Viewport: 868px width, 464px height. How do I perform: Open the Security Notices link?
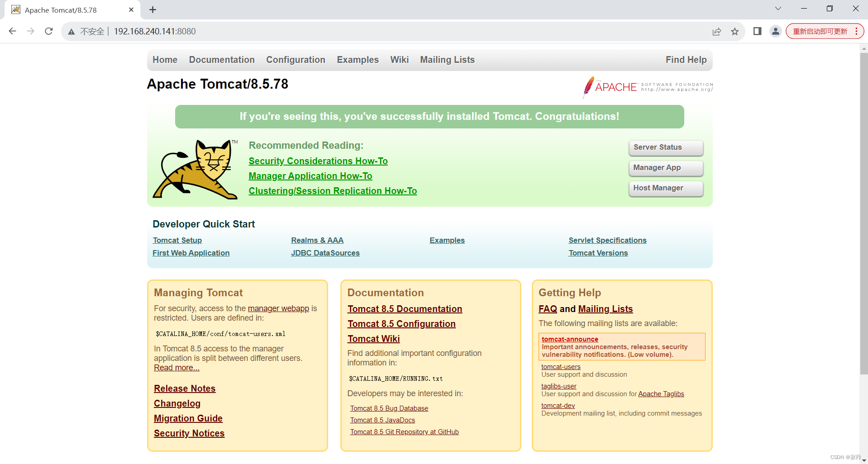pyautogui.click(x=189, y=433)
